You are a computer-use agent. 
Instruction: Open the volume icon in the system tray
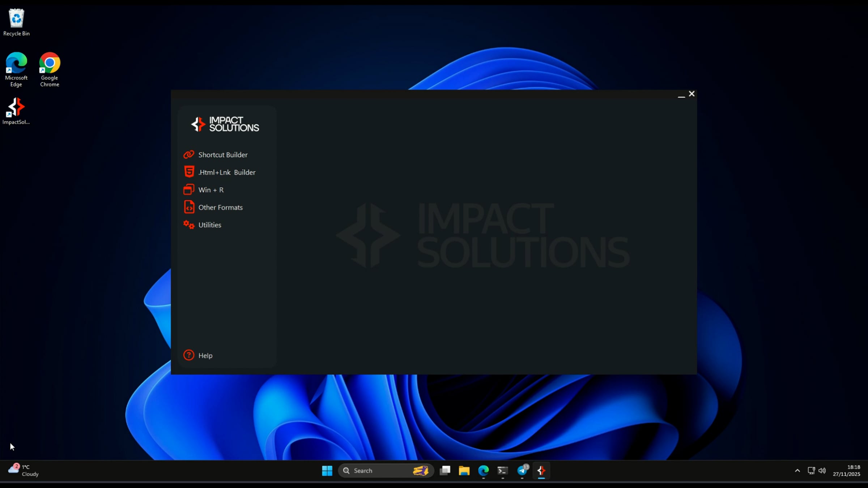pos(822,471)
